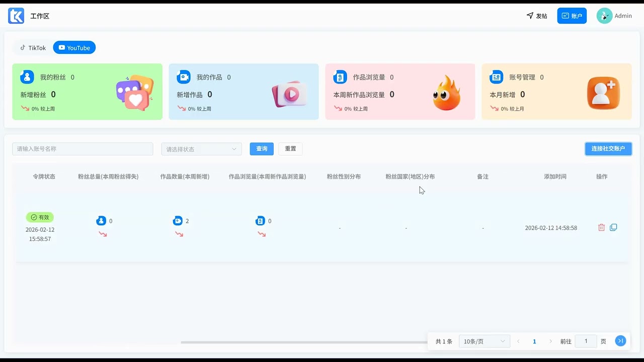Image resolution: width=644 pixels, height=362 pixels.
Task: Click the 2026-02-12 14:58:58 timestamp cell
Action: [x=551, y=228]
